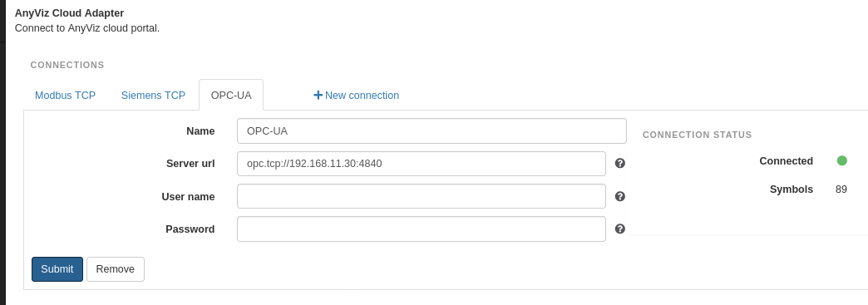
Task: Click the CONNECTION STATUS heading
Action: click(697, 135)
